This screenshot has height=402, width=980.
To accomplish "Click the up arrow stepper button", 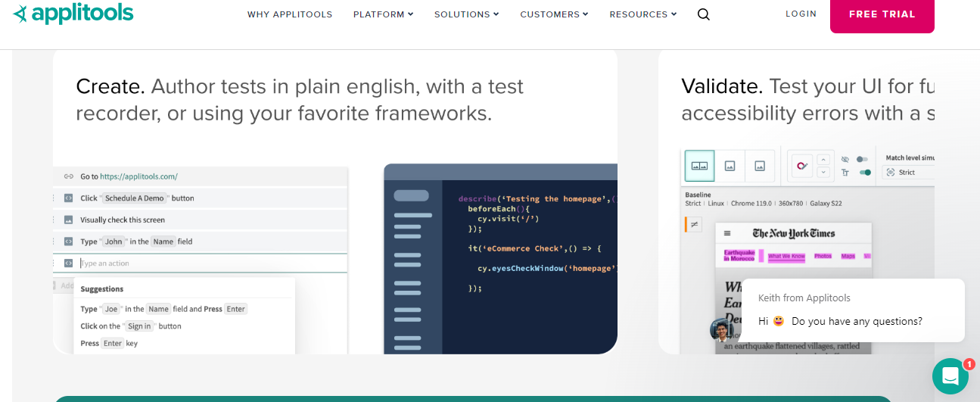I will coord(825,159).
